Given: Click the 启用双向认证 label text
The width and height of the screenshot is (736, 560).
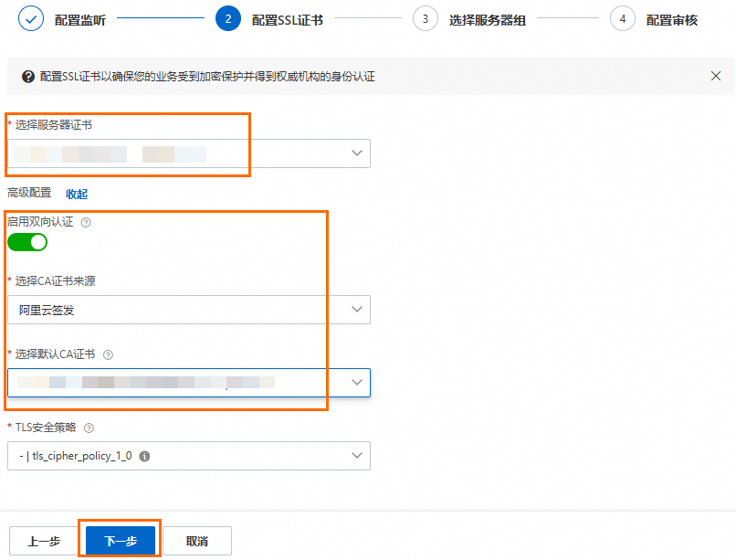Looking at the screenshot, I should (40, 222).
